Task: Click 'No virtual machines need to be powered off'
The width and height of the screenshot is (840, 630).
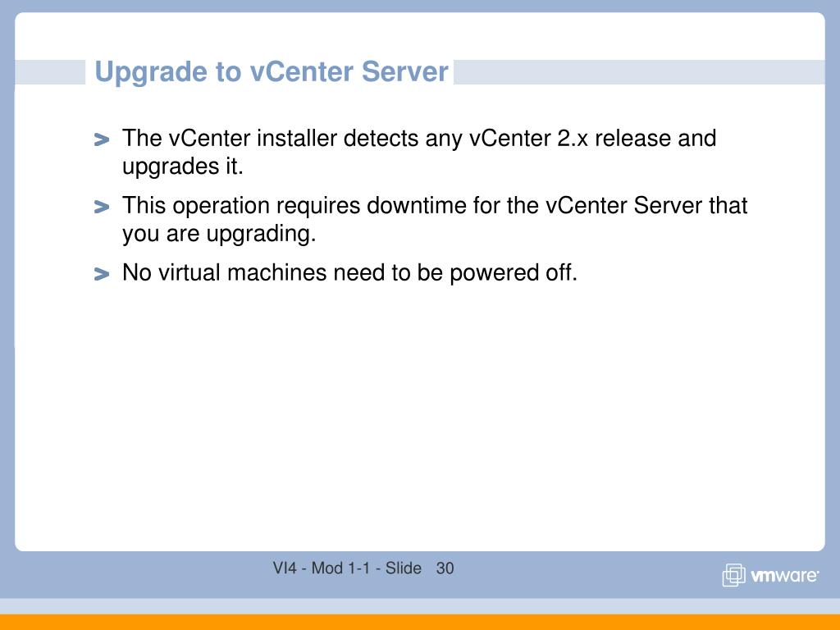Action: click(349, 272)
